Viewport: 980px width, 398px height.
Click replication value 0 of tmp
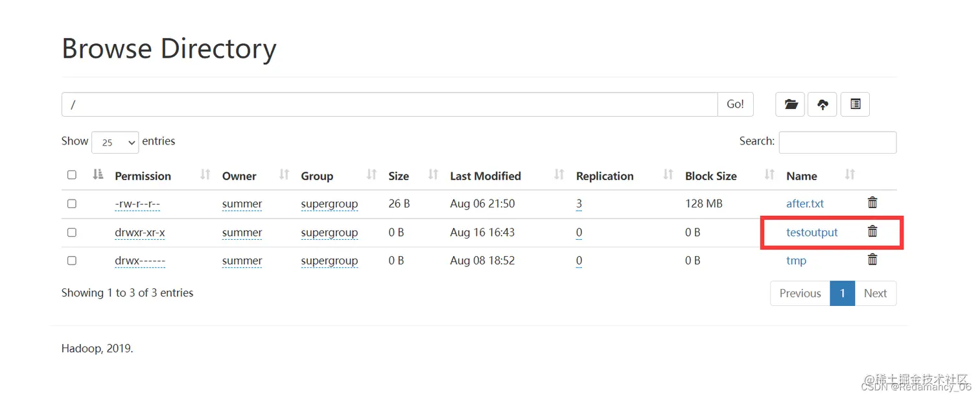tap(579, 261)
